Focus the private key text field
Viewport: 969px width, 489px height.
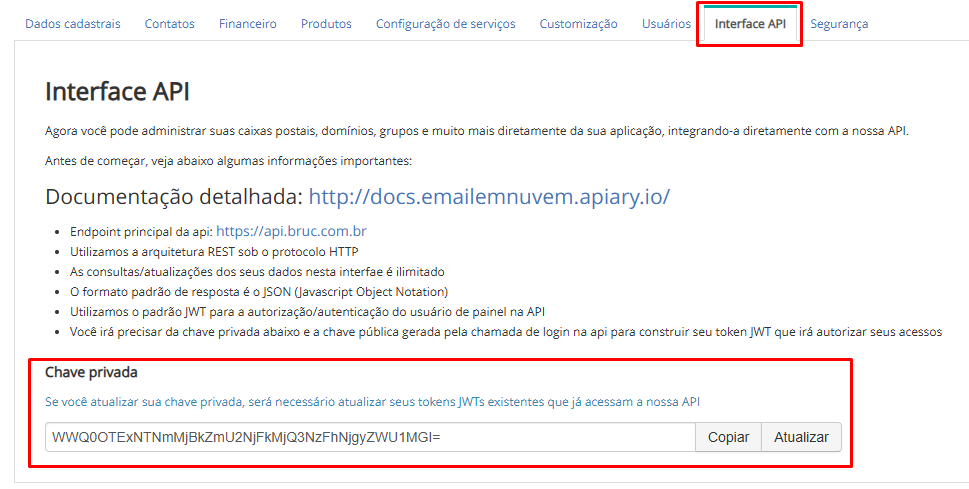click(x=370, y=437)
